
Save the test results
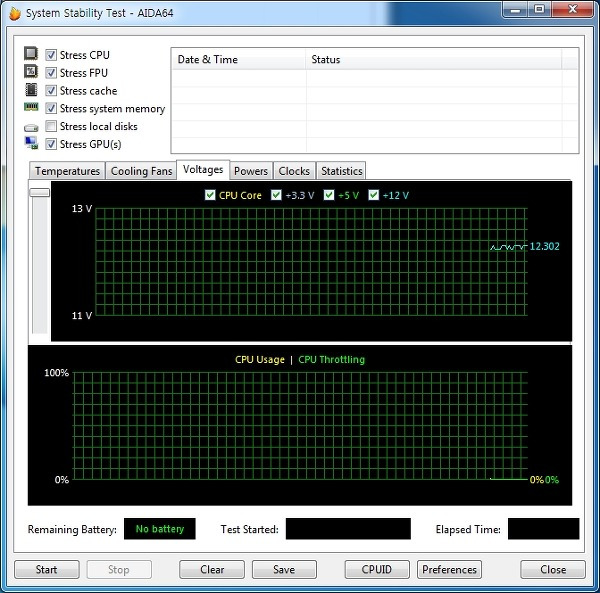pyautogui.click(x=284, y=569)
